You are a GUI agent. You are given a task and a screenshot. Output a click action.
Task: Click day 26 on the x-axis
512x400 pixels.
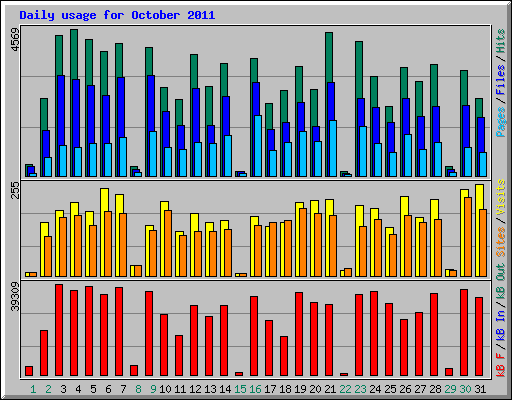coord(405,389)
